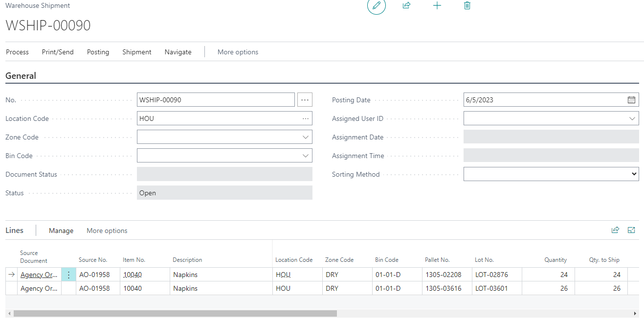Viewport: 644px width, 324px height.
Task: Click the share icon in Lines section
Action: click(x=615, y=230)
